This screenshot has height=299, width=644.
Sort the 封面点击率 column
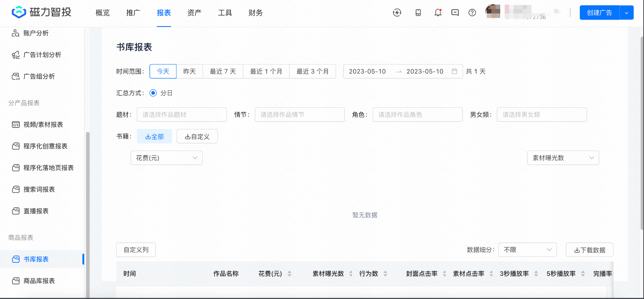coord(444,274)
